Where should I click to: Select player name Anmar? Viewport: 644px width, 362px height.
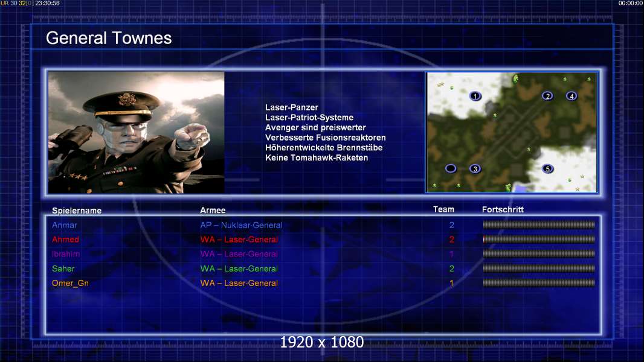65,225
